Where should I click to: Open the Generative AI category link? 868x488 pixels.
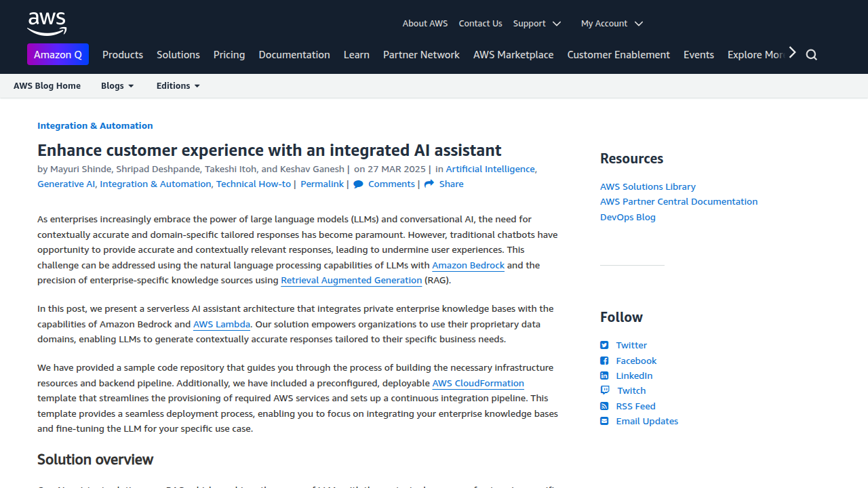66,184
